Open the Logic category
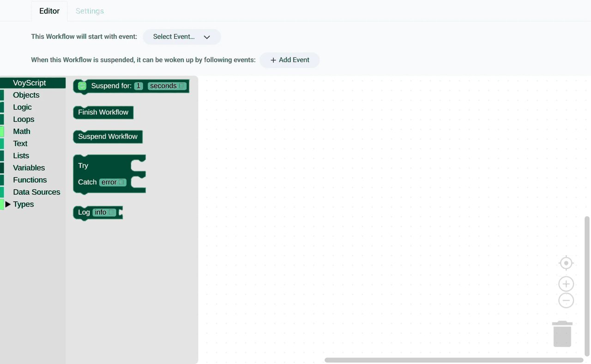The image size is (591, 364). [x=33, y=107]
